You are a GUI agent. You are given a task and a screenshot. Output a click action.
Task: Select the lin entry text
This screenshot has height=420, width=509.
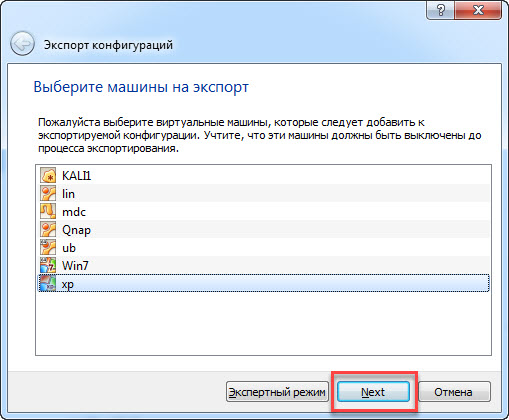[68, 194]
